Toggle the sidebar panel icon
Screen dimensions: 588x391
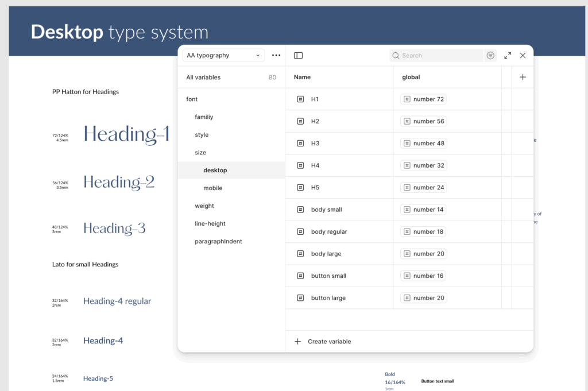pyautogui.click(x=298, y=56)
